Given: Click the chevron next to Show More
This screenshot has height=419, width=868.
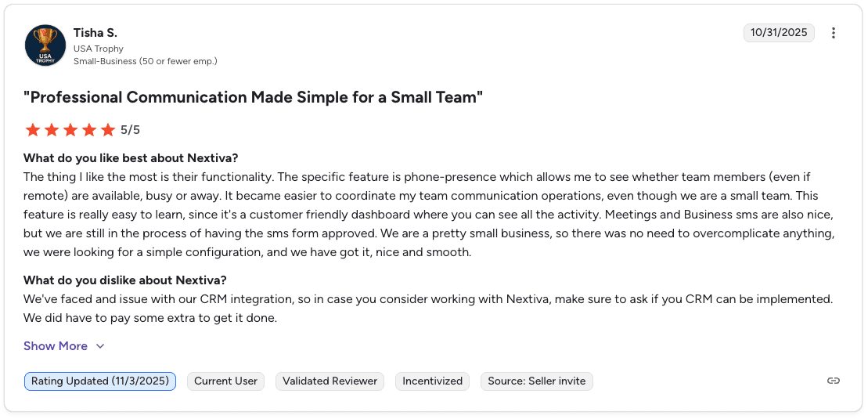Looking at the screenshot, I should pos(100,346).
